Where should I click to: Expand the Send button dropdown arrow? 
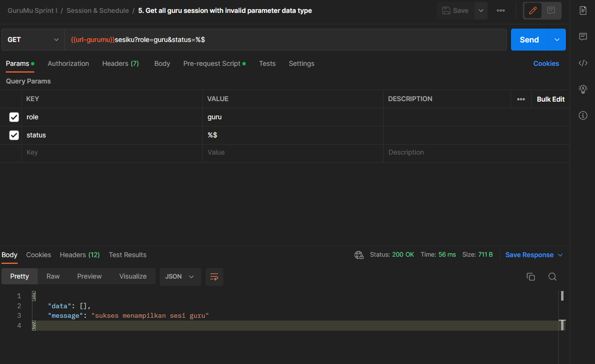tap(557, 40)
